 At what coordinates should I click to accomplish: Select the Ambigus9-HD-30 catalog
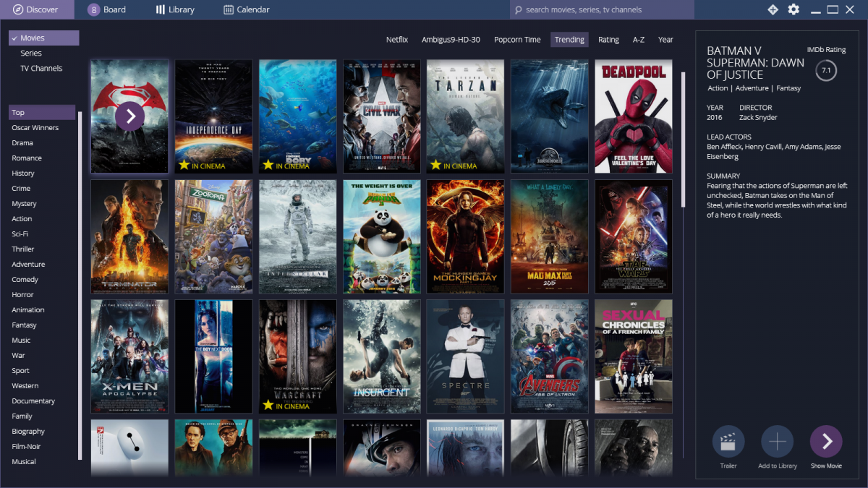pyautogui.click(x=451, y=40)
